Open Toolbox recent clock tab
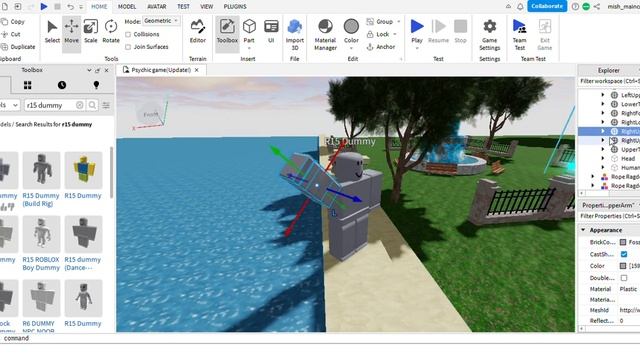The height and width of the screenshot is (360, 640). (x=62, y=85)
